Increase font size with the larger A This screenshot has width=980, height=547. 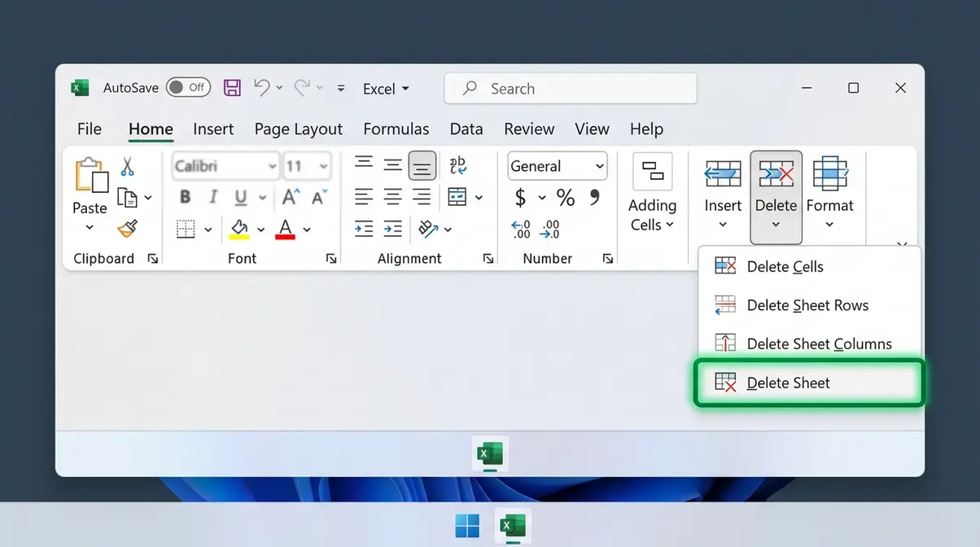[x=291, y=197]
